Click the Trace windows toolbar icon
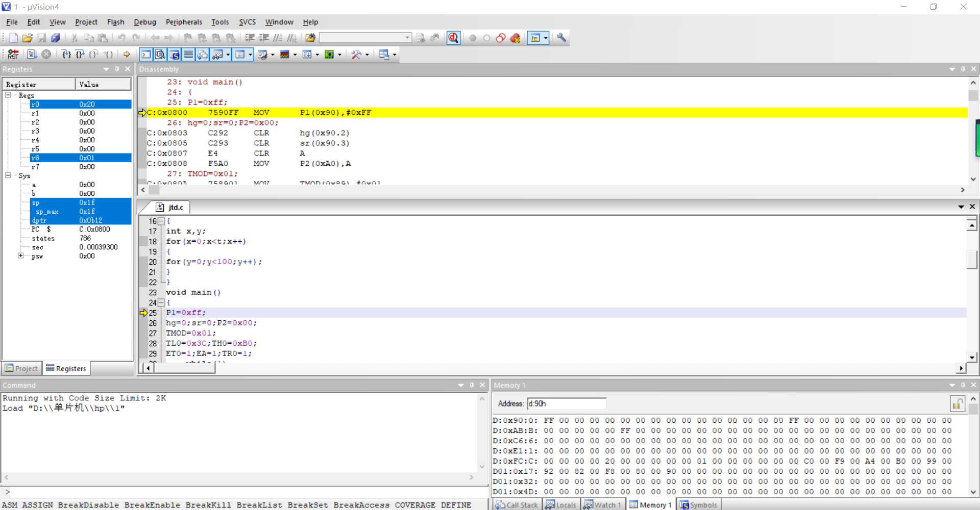The image size is (980, 510). click(x=307, y=54)
